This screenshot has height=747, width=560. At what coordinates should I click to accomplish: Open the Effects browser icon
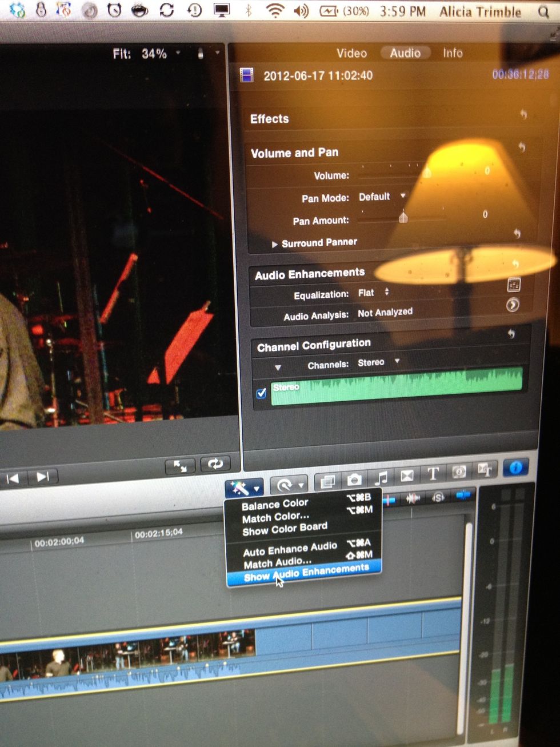click(x=327, y=482)
